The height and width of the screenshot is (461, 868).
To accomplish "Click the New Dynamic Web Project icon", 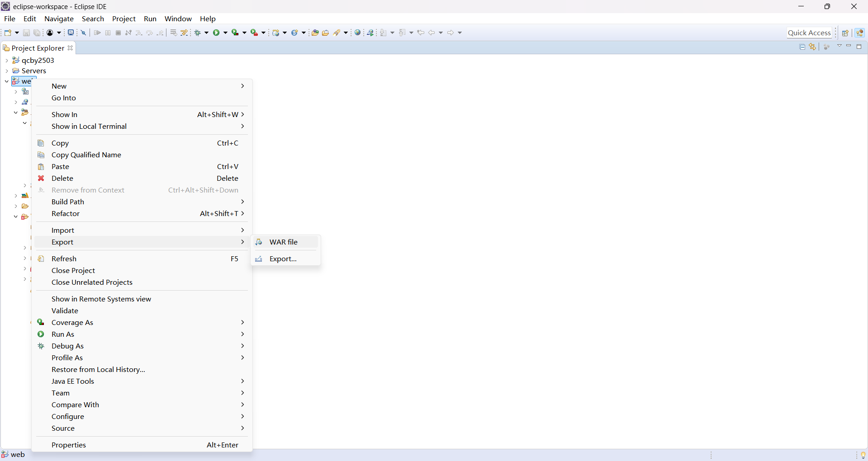I will tap(276, 33).
